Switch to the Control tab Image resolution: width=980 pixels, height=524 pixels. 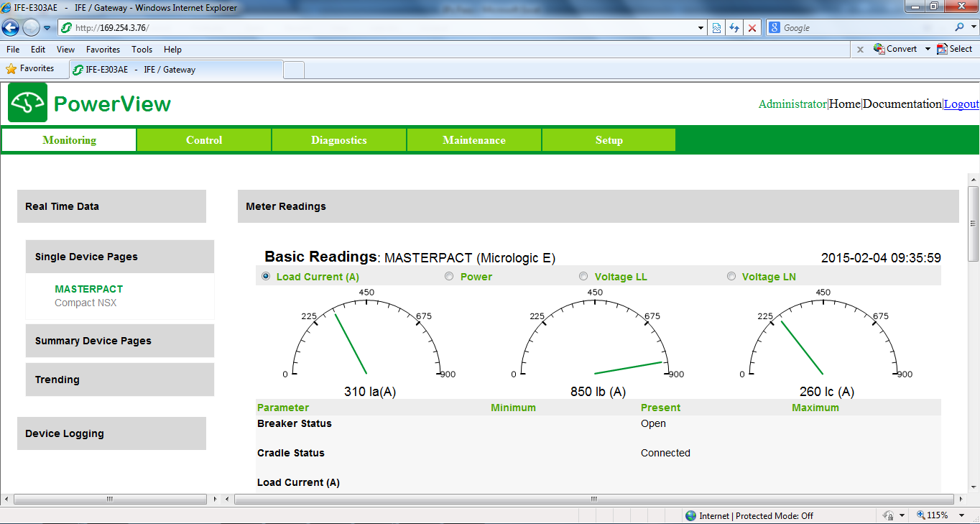tap(204, 140)
